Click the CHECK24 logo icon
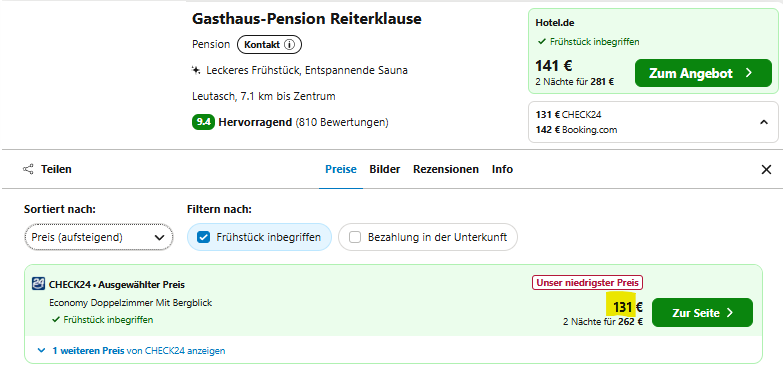 (x=38, y=284)
